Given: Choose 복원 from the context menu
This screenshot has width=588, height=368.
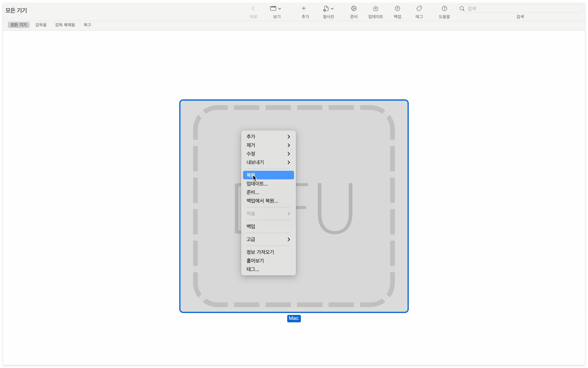Looking at the screenshot, I should (268, 175).
